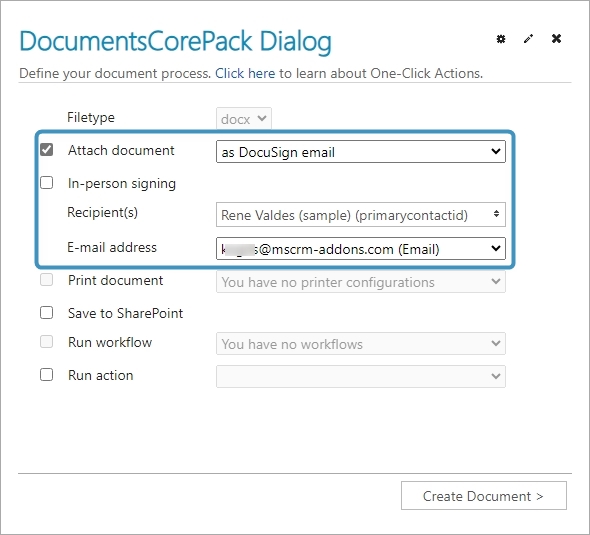This screenshot has height=535, width=590.
Task: Click the 'Run workflow' label
Action: (110, 342)
